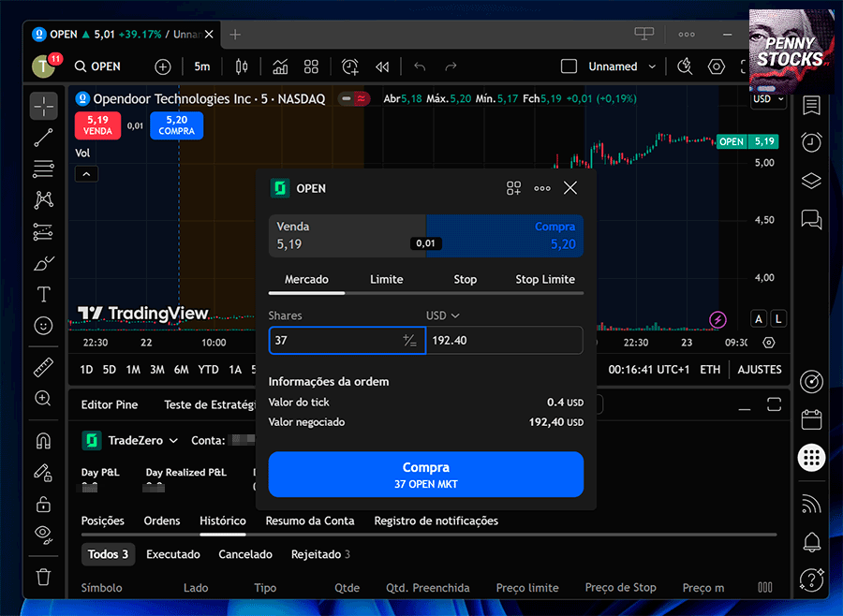Open the order dialog more options menu

point(542,188)
